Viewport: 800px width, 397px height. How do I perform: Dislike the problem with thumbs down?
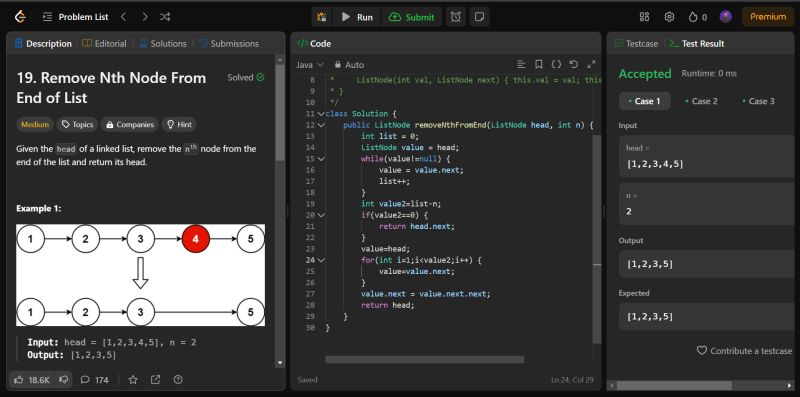[64, 380]
